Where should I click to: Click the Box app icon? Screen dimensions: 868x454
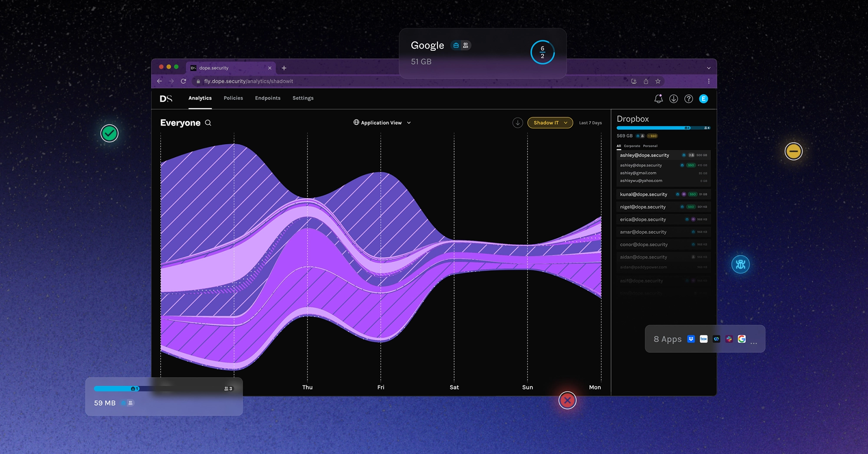[704, 339]
